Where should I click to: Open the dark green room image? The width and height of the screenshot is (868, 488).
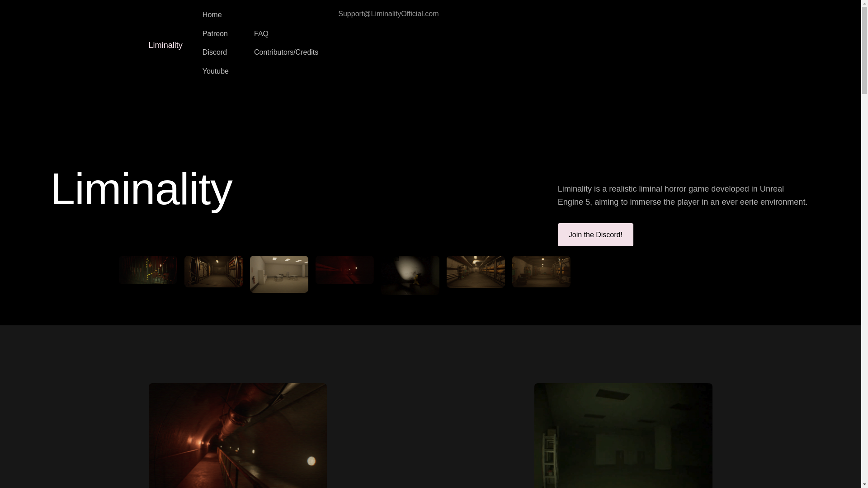coord(623,436)
